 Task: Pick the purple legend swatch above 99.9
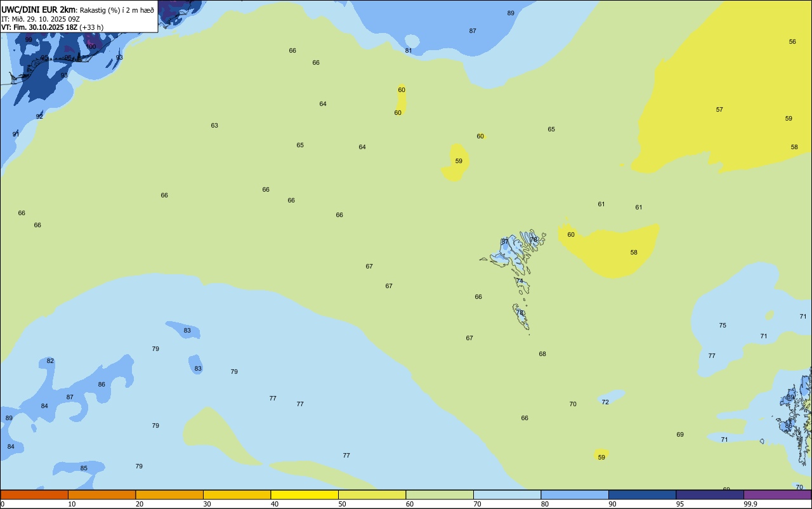pyautogui.click(x=777, y=494)
